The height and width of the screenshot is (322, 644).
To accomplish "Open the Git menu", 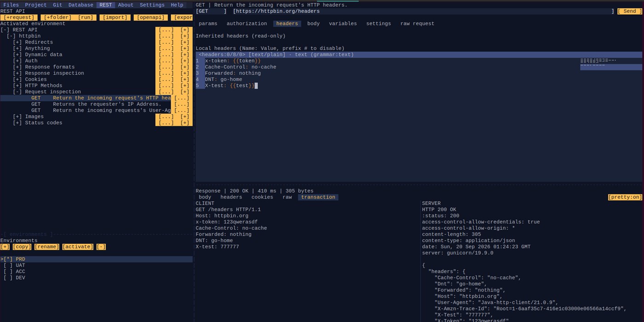I will pos(58,5).
